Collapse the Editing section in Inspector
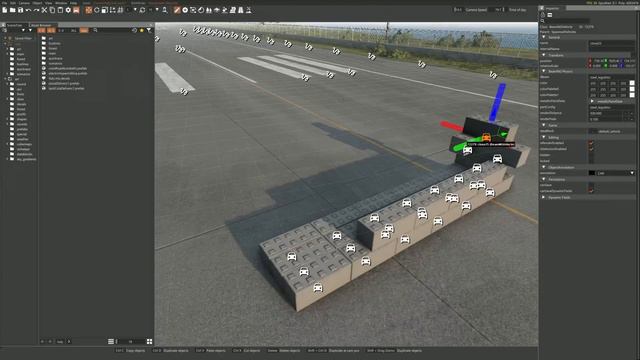This screenshot has height=360, width=640. pos(544,137)
